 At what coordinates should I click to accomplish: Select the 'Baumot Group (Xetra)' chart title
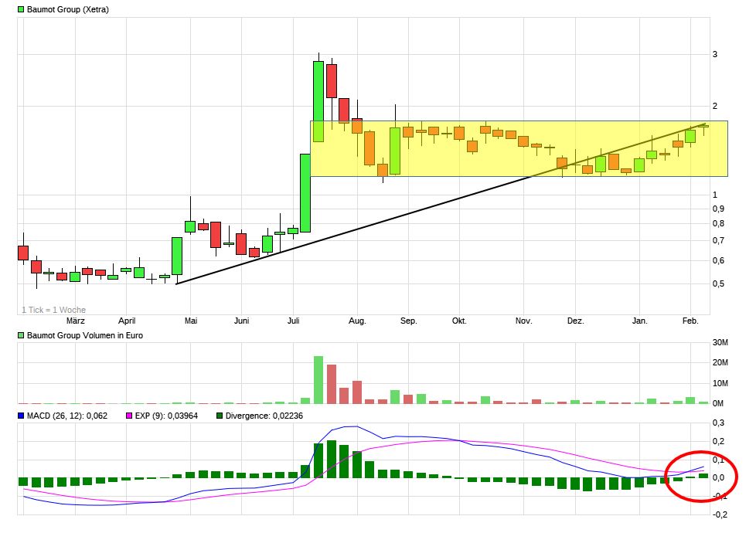tap(68, 9)
